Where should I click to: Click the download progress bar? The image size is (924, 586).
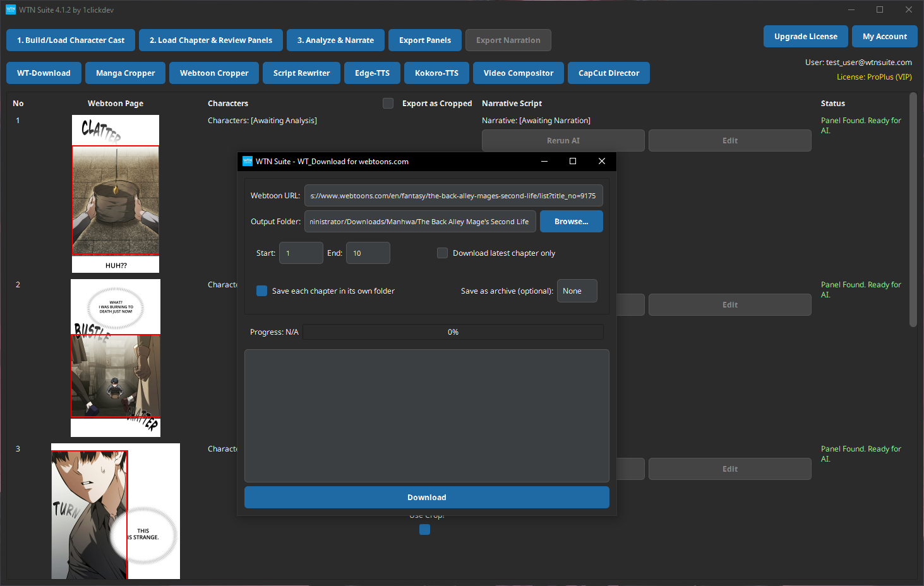coord(453,332)
